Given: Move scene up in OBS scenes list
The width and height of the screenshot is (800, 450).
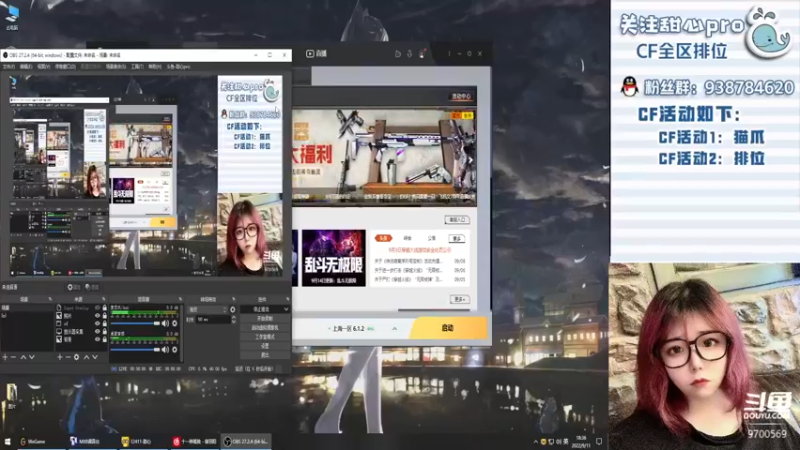Looking at the screenshot, I should point(23,357).
